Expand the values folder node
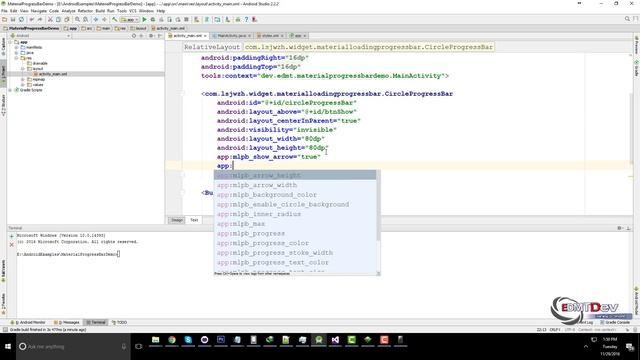 23,84
